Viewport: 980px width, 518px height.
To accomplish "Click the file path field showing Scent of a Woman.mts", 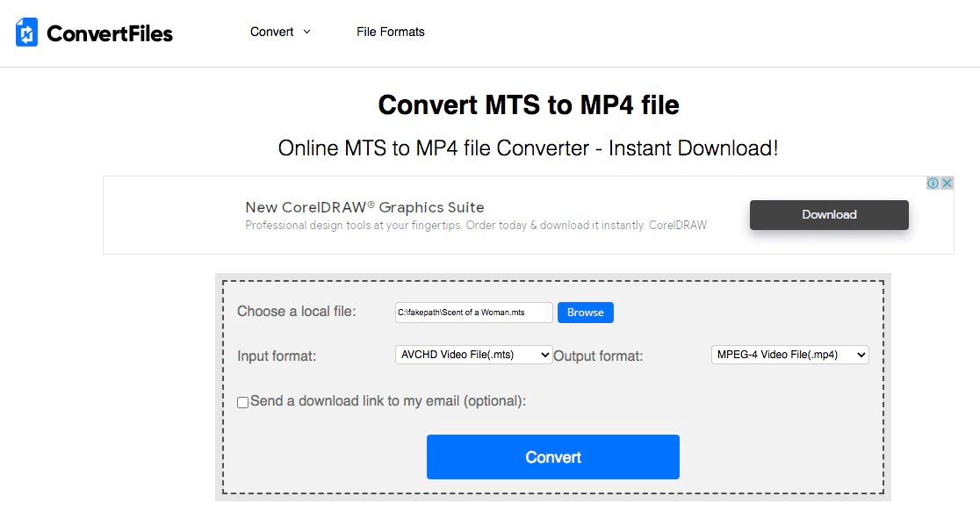I will pos(473,313).
